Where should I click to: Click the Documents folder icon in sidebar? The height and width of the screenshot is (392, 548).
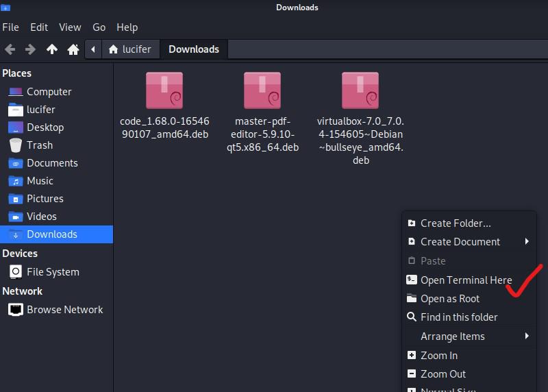[x=15, y=163]
